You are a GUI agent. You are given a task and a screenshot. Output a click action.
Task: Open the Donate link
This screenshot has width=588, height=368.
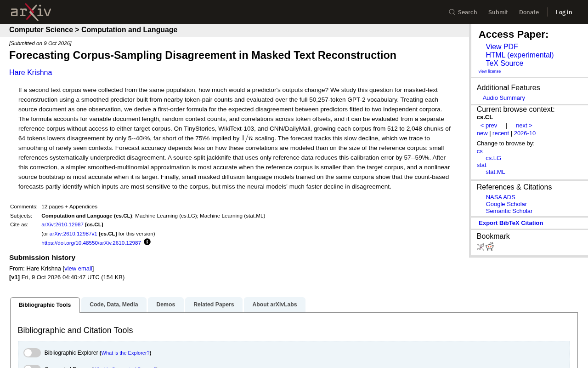pos(529,12)
